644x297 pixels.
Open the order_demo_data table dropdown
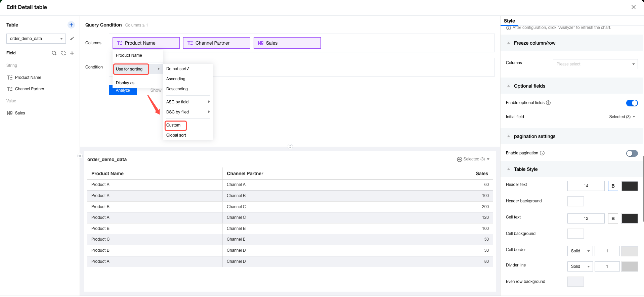[36, 39]
